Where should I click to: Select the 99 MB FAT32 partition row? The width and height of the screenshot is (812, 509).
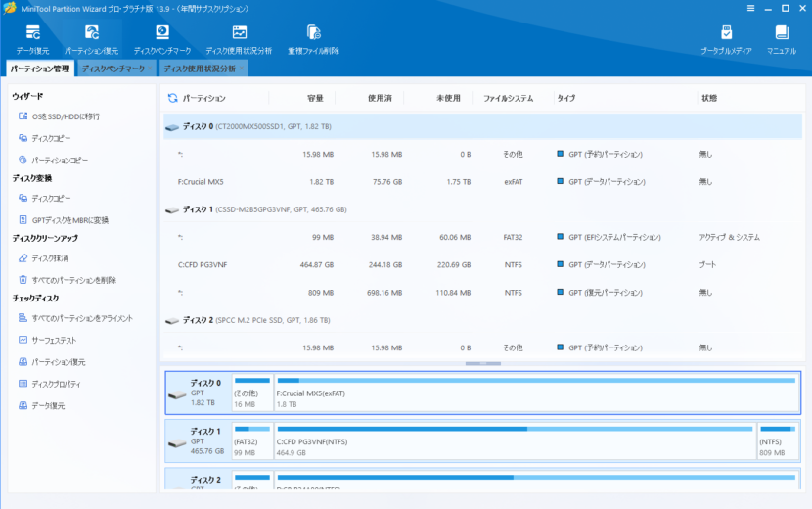point(482,238)
